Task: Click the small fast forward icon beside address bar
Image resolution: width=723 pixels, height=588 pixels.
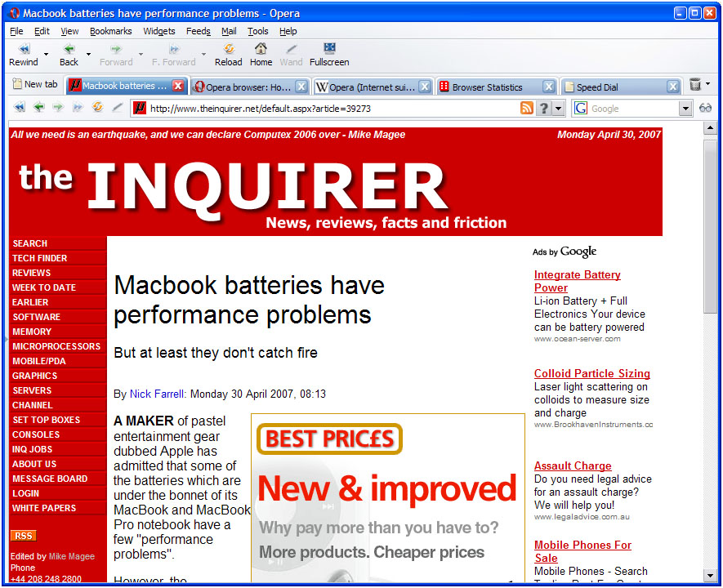Action: [x=78, y=108]
